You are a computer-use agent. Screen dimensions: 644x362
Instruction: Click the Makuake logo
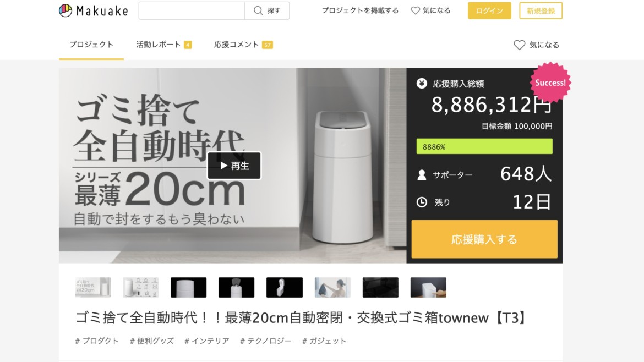point(93,10)
